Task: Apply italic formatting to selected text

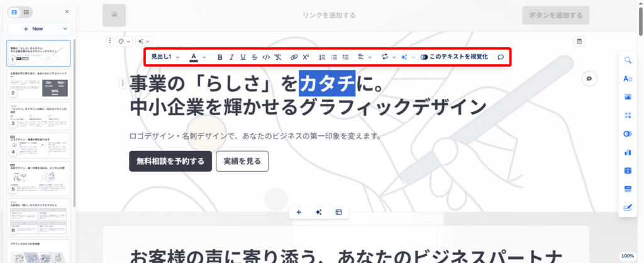Action: [x=232, y=57]
